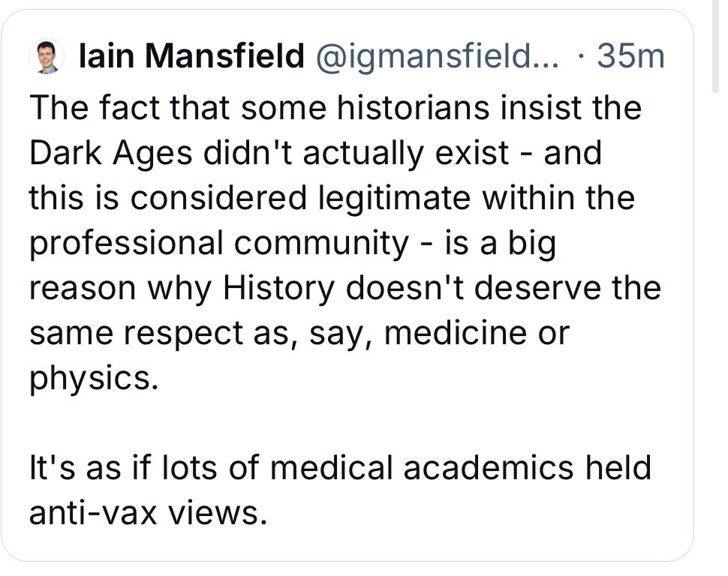Click the word 'medicine' in the tweet
728x576 pixels.
[456, 333]
